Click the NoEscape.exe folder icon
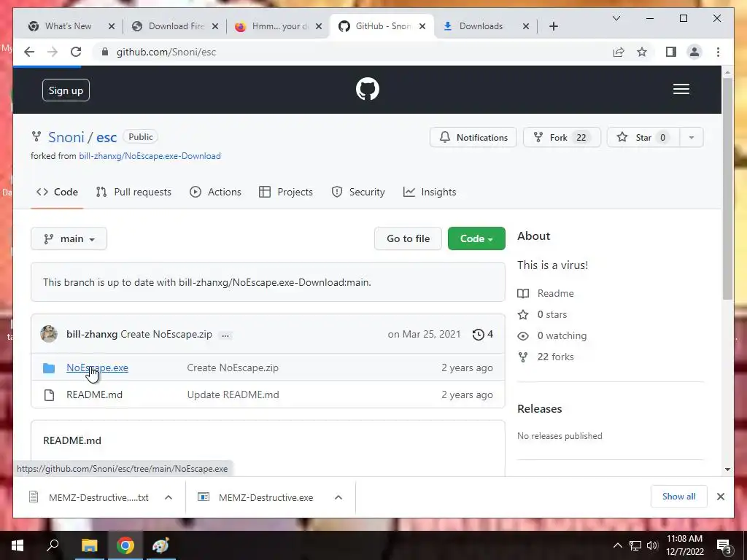The image size is (747, 560). 49,368
